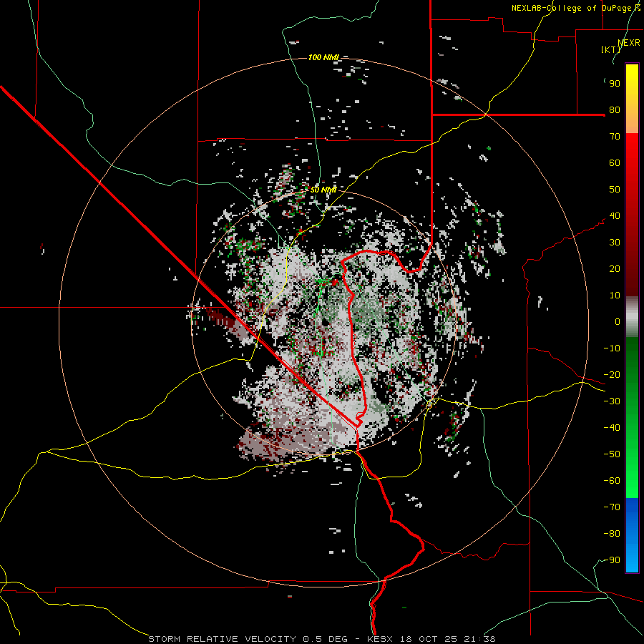
Task: Click the -30 scale label
Action: [x=612, y=401]
